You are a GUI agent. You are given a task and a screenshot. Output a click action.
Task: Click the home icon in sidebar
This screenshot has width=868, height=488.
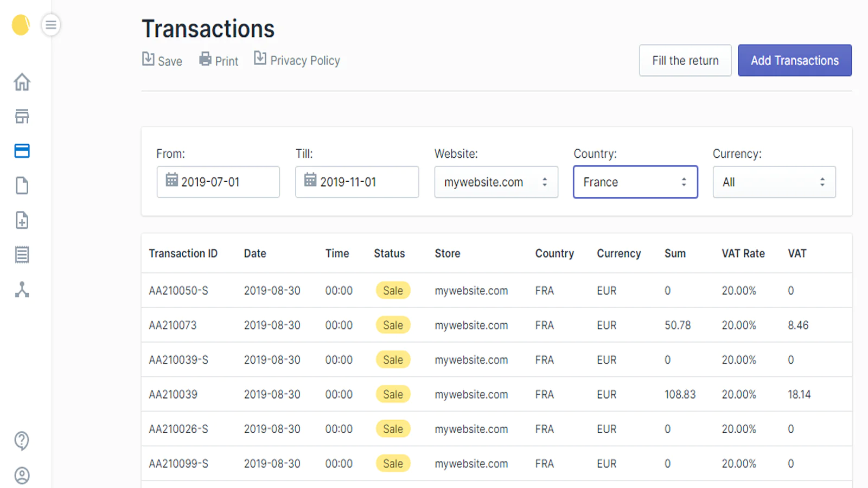pyautogui.click(x=22, y=82)
